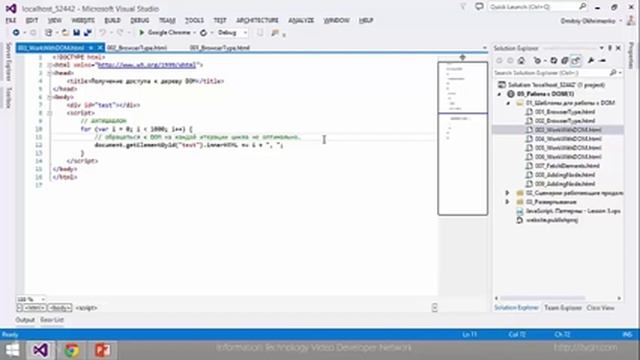
Task: Toggle the pin on 003_WorkWithDOM.html tab
Action: (x=91, y=48)
